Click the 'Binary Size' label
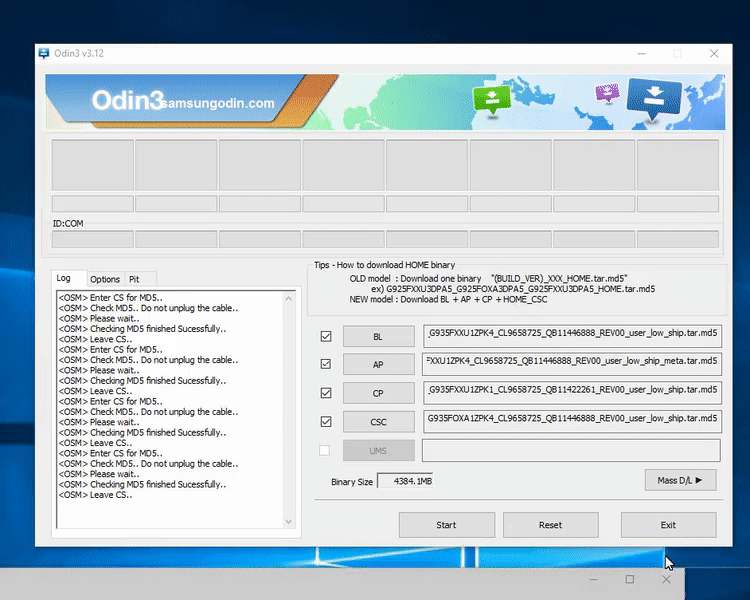The height and width of the screenshot is (600, 750). pyautogui.click(x=352, y=482)
